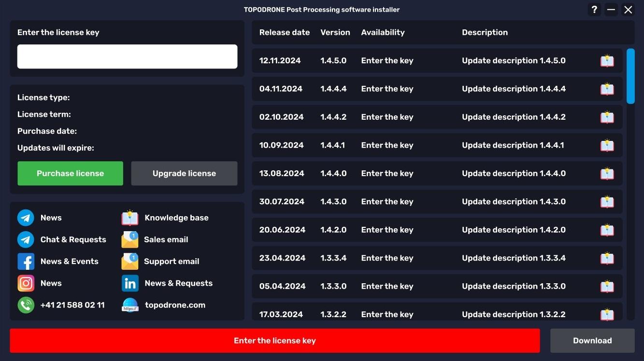Open description book icon for version 1.3.3.4
The width and height of the screenshot is (644, 361).
pos(607,258)
